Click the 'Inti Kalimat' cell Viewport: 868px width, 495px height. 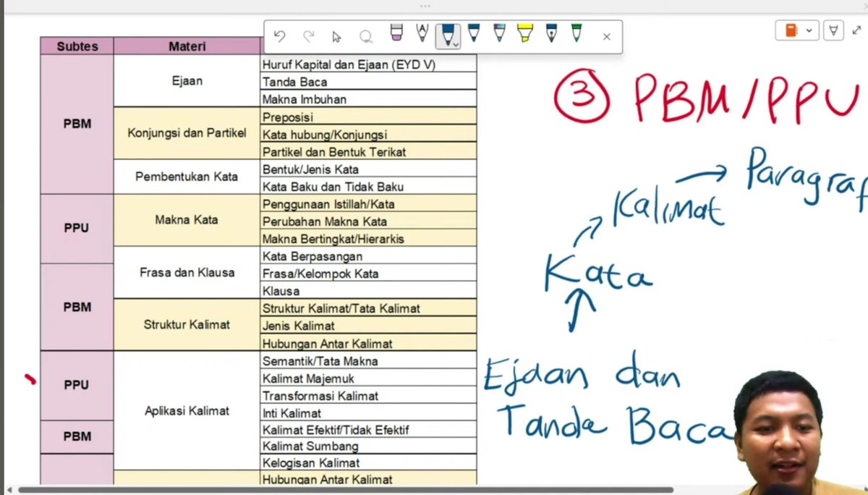[x=368, y=412]
